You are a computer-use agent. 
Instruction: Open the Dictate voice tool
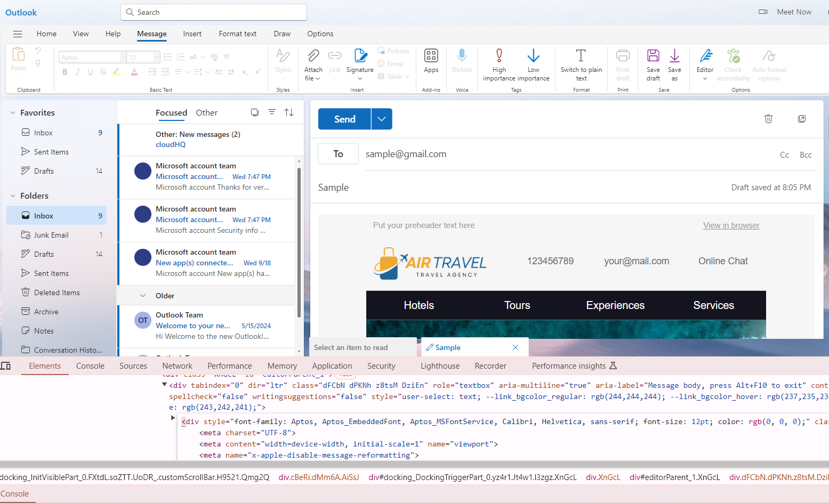(462, 64)
